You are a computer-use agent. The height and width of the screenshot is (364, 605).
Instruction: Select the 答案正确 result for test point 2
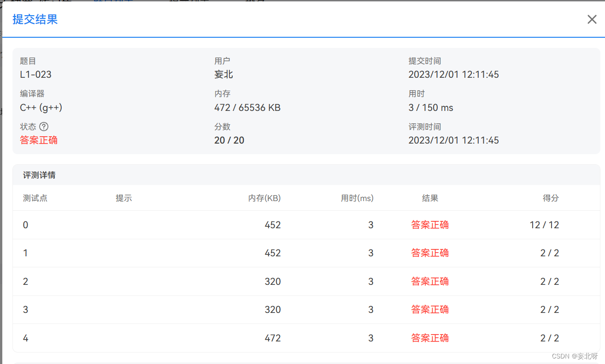click(430, 282)
